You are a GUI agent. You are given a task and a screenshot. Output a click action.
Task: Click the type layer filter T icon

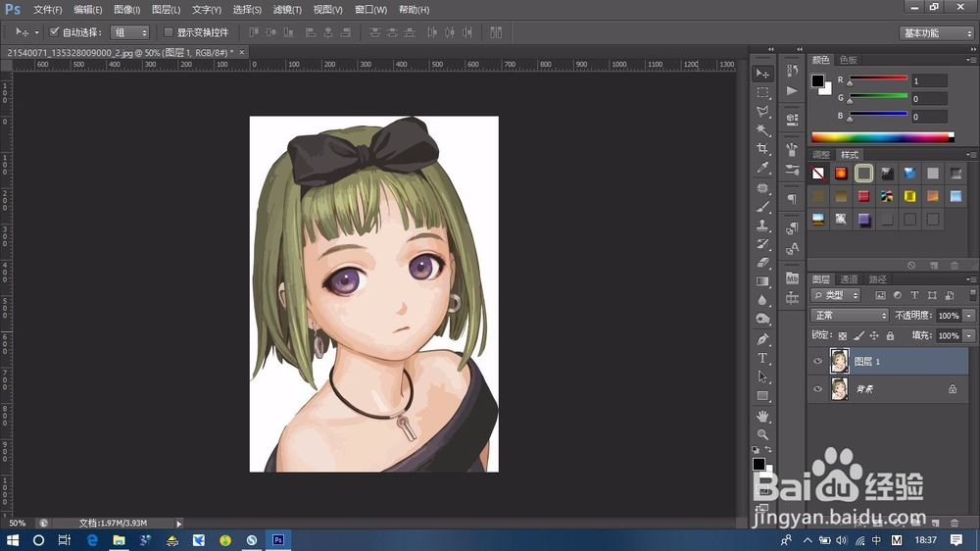click(914, 295)
